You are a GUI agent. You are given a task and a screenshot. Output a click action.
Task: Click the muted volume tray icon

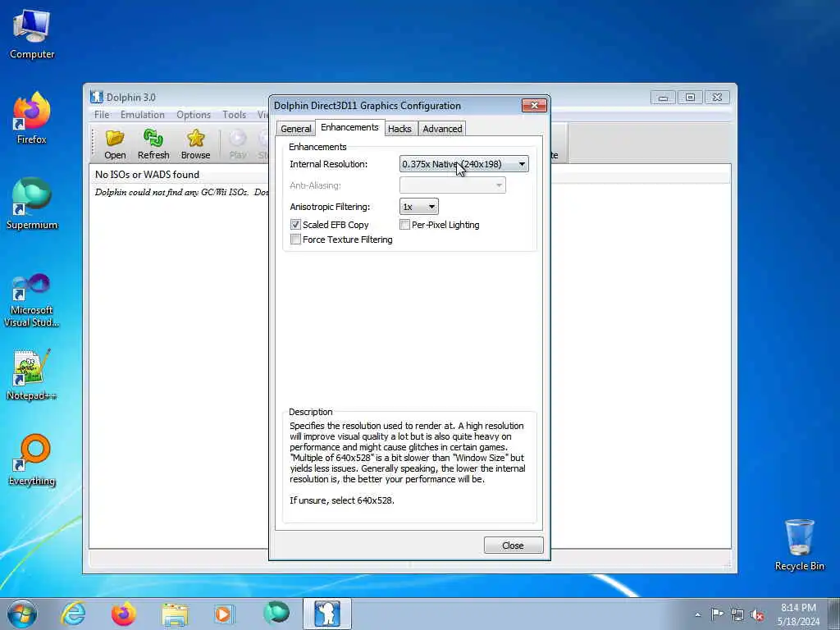point(757,614)
